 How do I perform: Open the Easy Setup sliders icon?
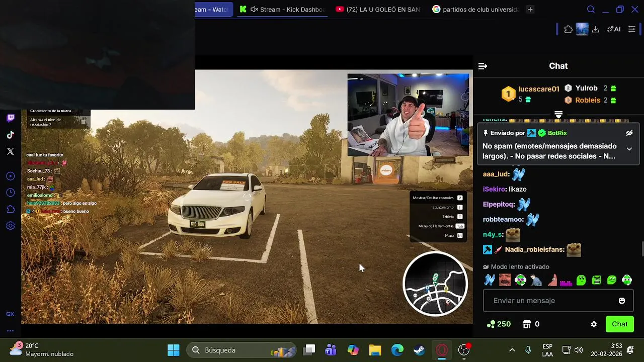point(632,29)
